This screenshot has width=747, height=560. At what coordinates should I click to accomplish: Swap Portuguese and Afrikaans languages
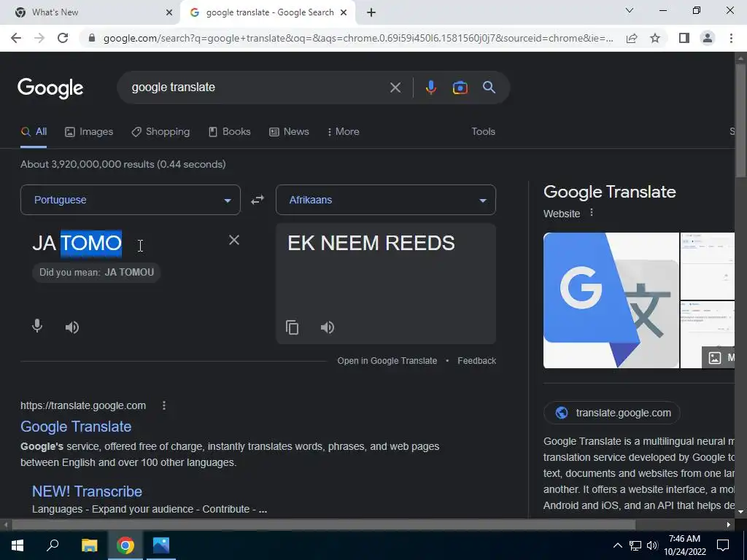258,200
